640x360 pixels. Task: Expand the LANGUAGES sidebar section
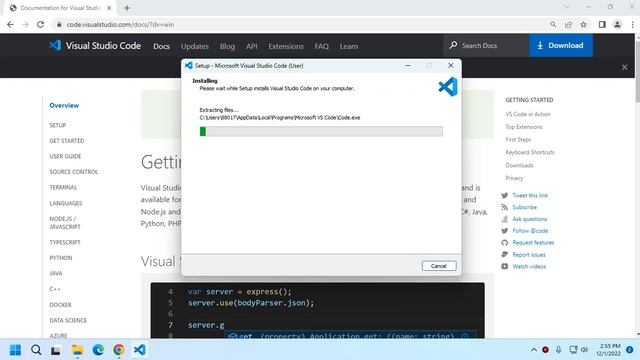(x=66, y=203)
